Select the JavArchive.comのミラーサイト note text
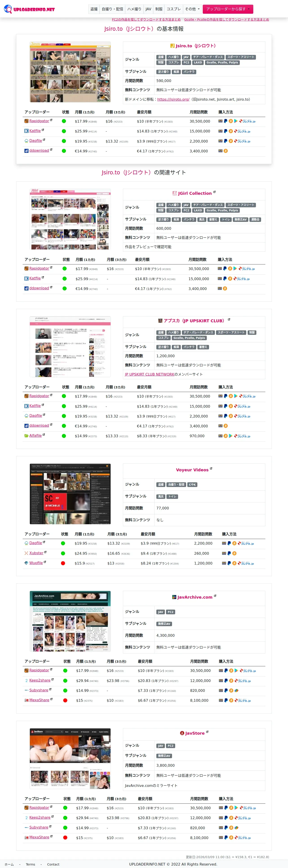288x868 pixels. [151, 786]
